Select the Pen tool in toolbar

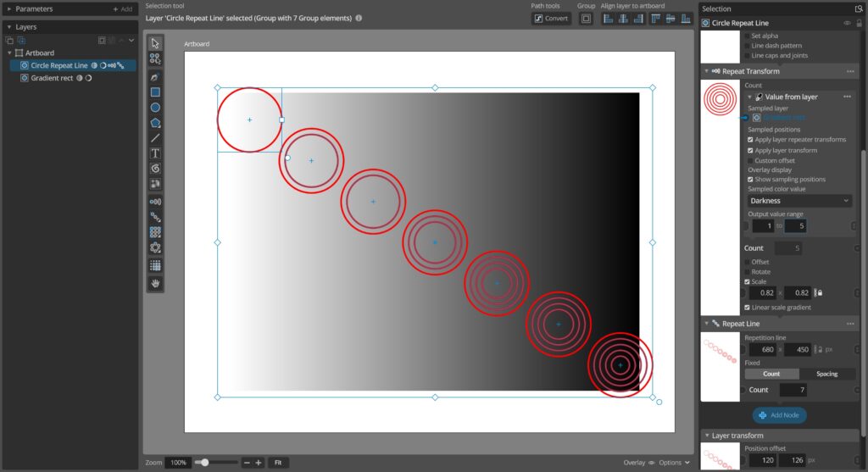coord(155,77)
